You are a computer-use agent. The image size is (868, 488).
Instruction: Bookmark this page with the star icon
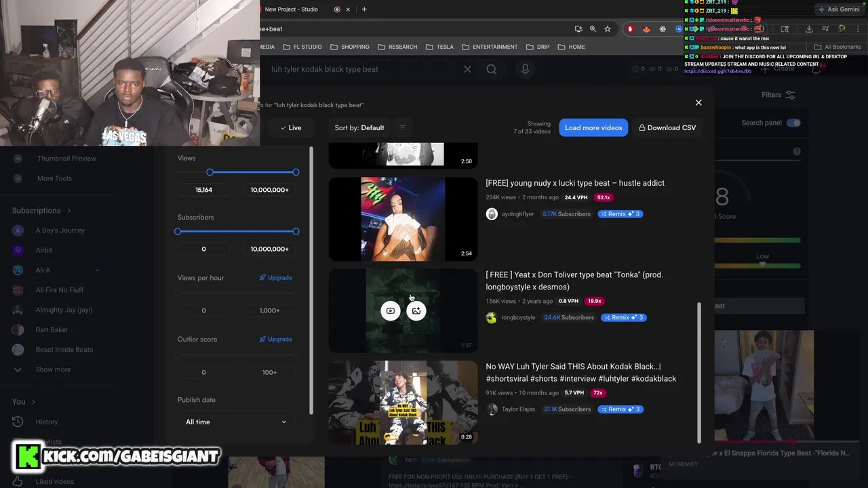coord(608,28)
